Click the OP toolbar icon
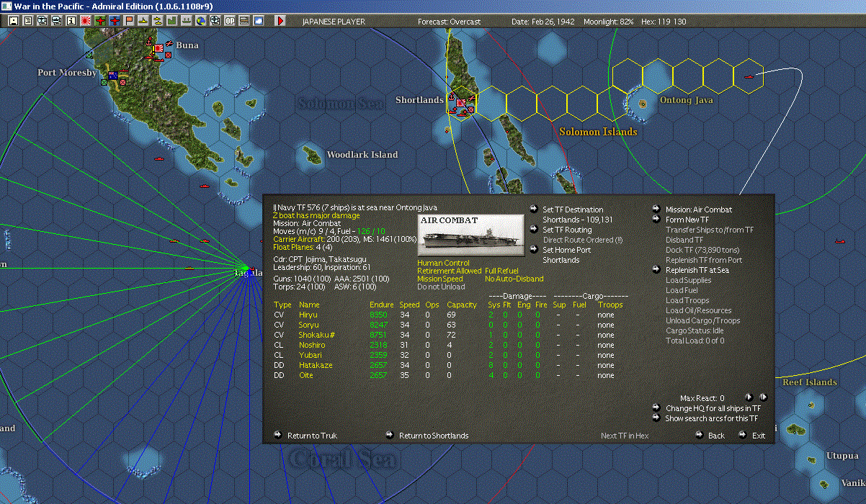This screenshot has width=866, height=504. pos(230,21)
